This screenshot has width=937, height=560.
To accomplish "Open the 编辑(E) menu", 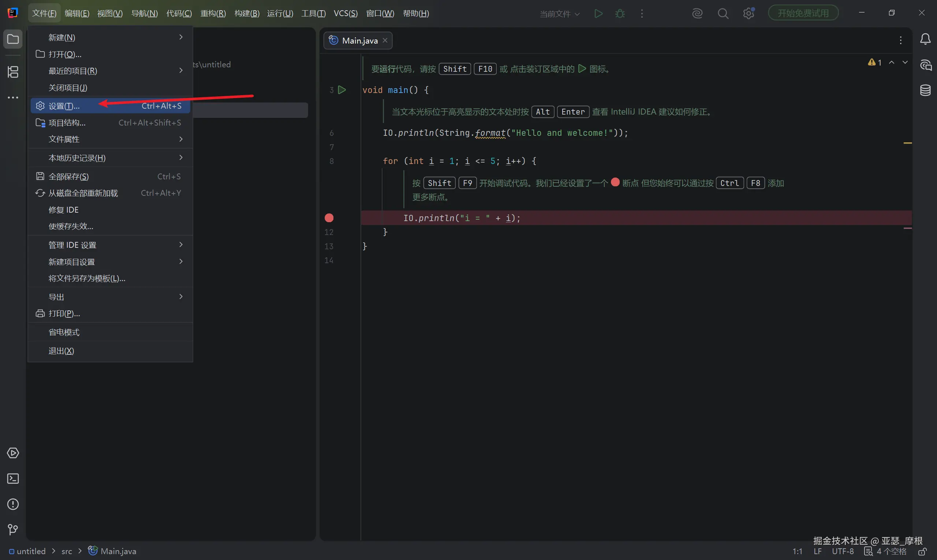I will tap(76, 14).
